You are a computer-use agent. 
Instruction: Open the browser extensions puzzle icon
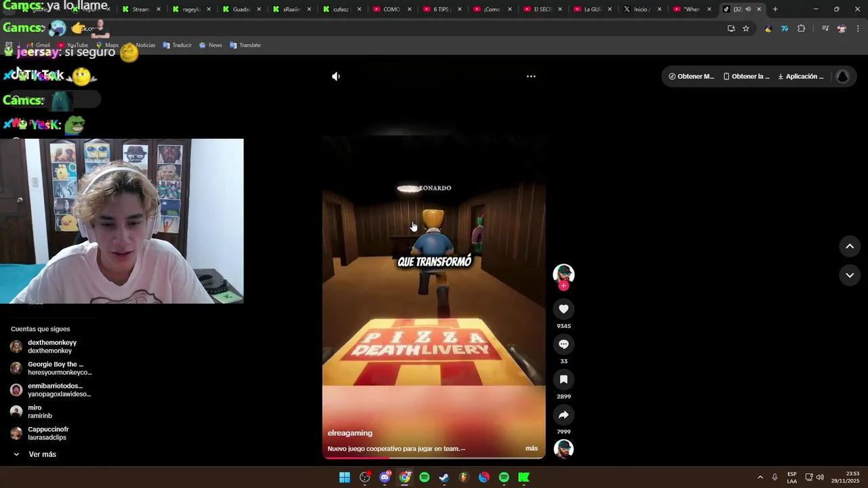pos(802,28)
